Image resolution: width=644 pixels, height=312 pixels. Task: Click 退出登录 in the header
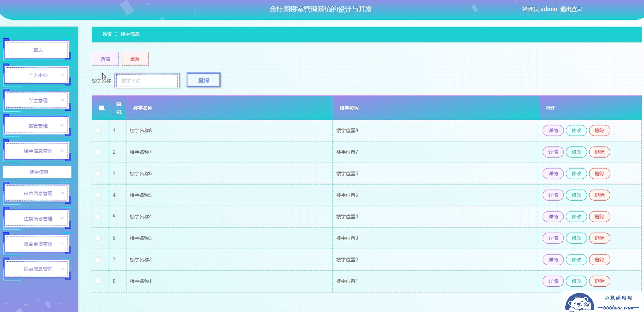[x=571, y=9]
